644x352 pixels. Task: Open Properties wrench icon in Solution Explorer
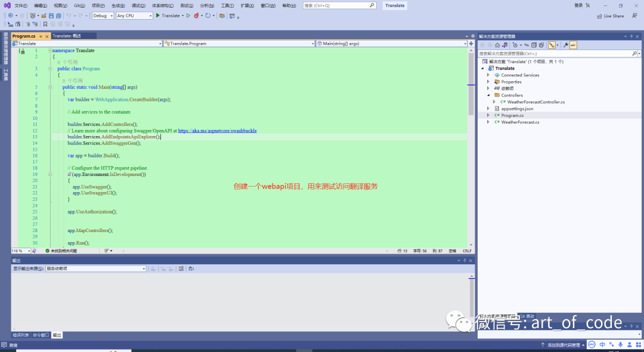pos(565,45)
